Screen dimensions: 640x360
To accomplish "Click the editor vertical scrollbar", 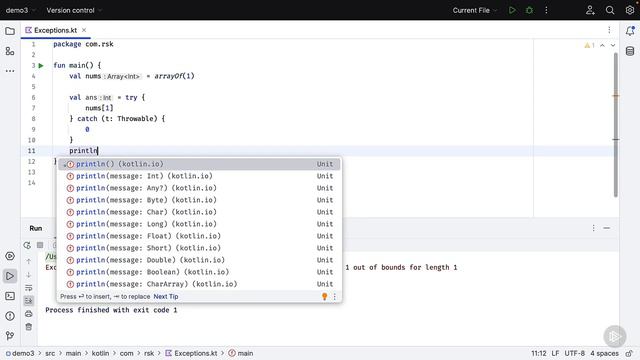I will click(x=616, y=125).
